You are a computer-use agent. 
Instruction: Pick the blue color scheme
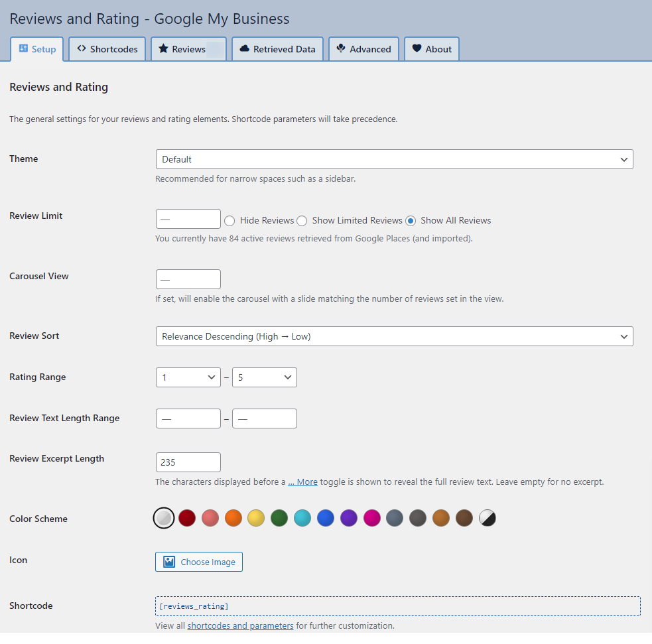coord(326,518)
